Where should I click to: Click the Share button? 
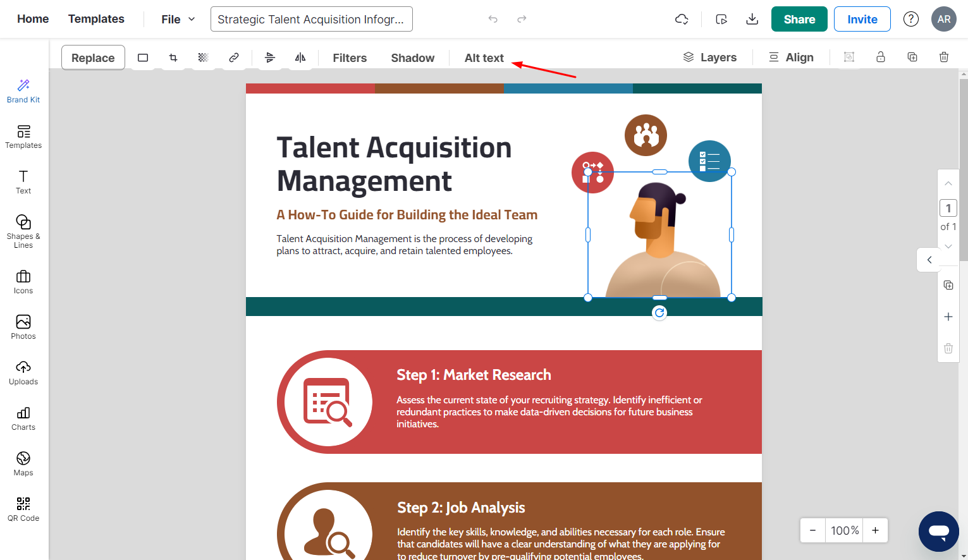coord(799,19)
